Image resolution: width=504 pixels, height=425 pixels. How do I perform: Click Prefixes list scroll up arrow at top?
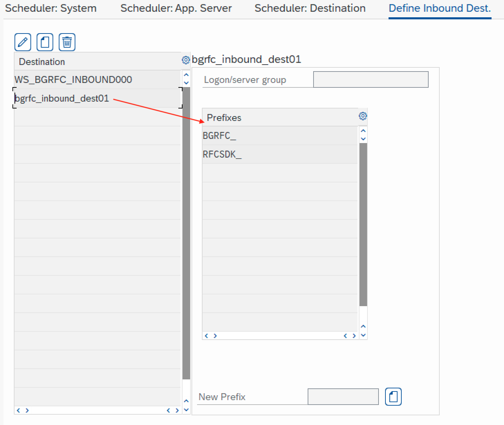(363, 131)
